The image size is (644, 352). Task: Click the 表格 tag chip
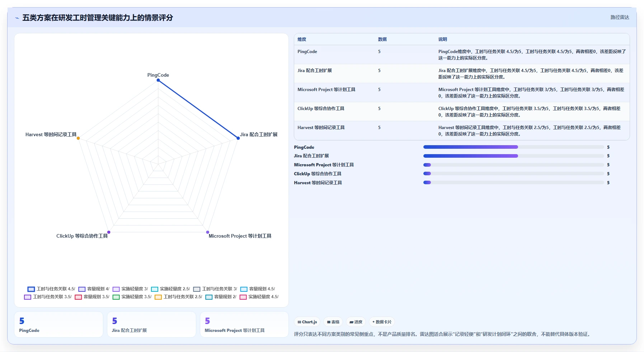[x=333, y=322]
